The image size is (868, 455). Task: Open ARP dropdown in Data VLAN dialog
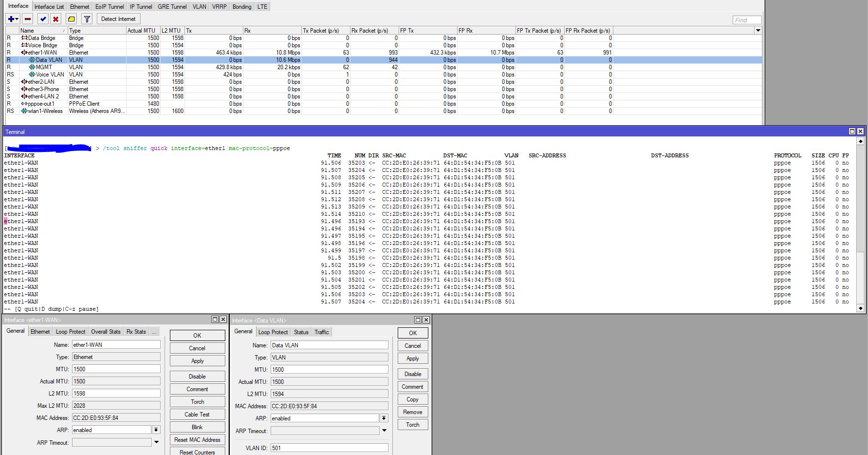[384, 418]
